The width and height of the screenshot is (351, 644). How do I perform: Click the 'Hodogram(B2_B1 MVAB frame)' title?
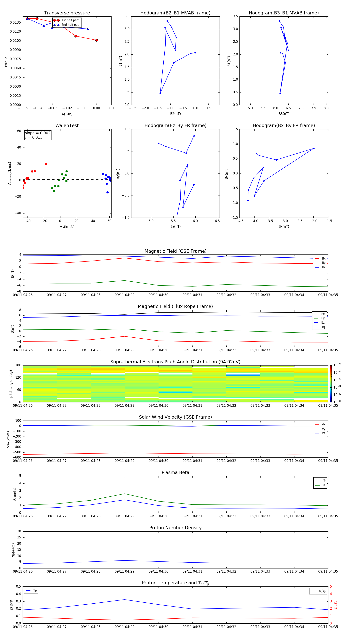click(175, 13)
